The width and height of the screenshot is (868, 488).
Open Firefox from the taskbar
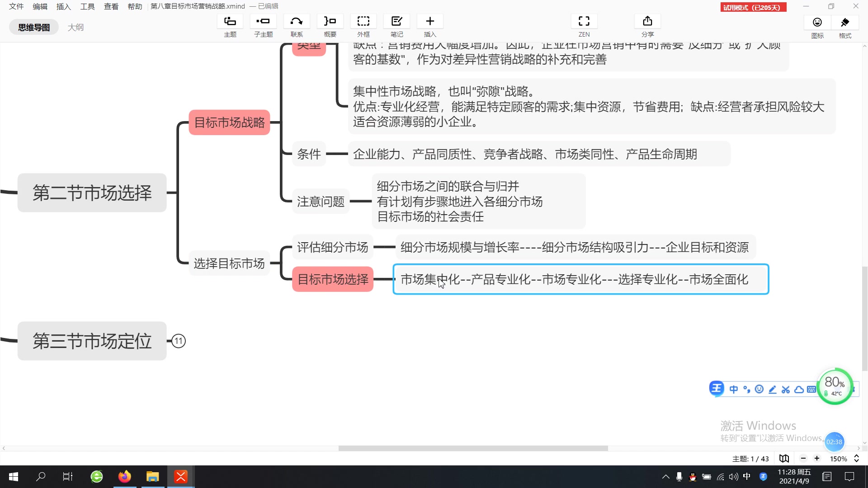point(125,477)
